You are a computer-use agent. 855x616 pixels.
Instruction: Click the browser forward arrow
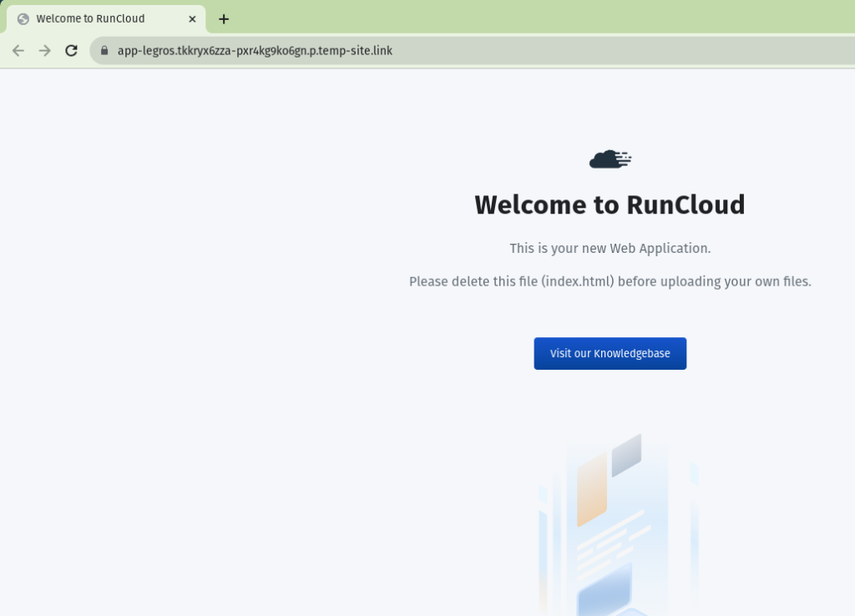point(45,51)
